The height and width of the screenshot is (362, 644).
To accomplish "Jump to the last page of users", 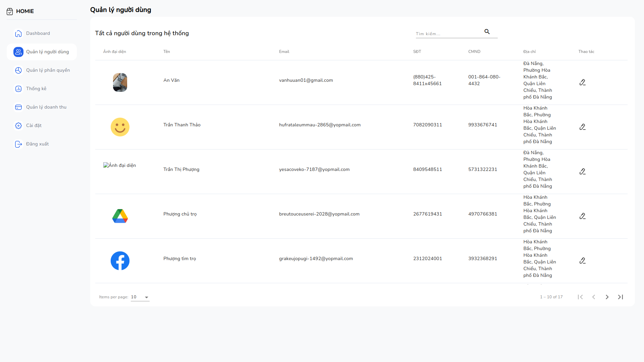I will click(x=620, y=297).
